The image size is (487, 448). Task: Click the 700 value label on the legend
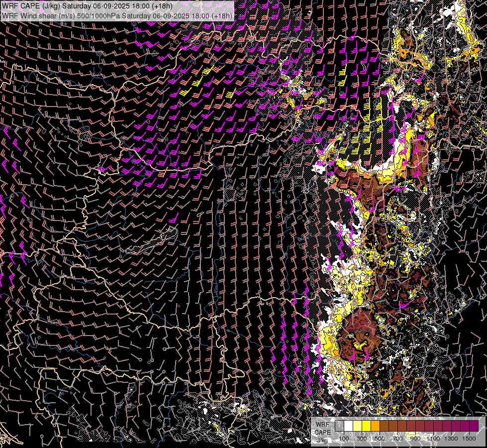(x=397, y=439)
